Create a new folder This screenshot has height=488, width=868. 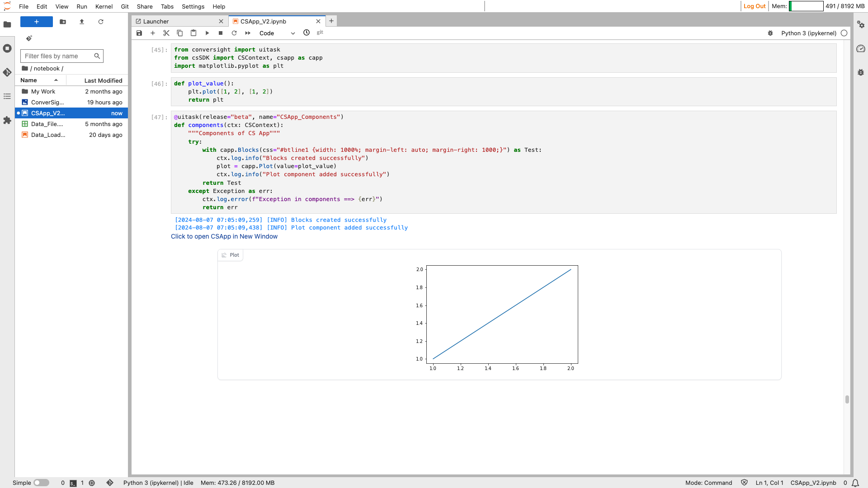pyautogui.click(x=63, y=22)
